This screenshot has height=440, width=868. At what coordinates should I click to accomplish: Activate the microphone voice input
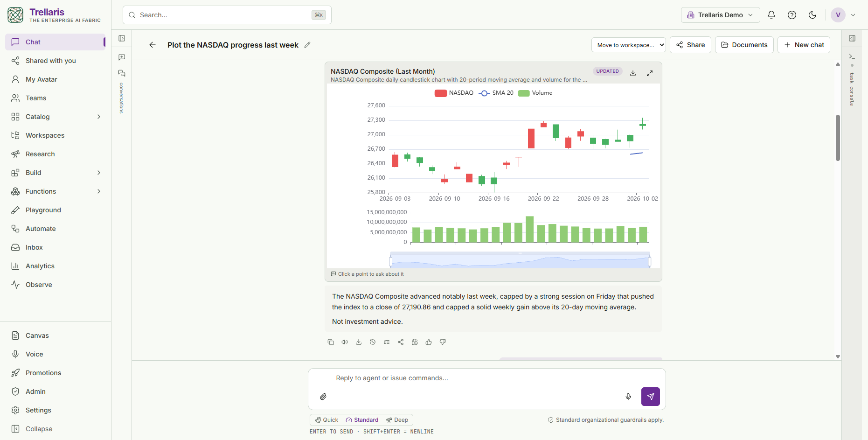point(628,397)
